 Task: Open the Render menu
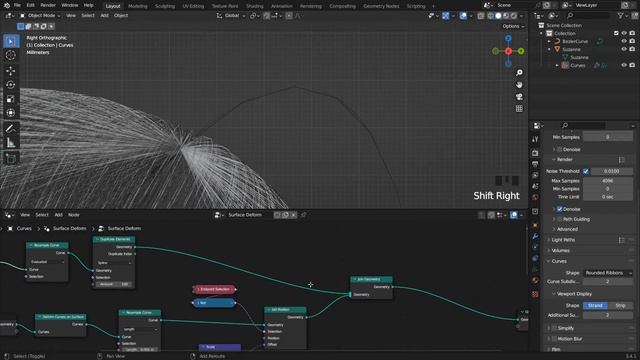coord(48,5)
